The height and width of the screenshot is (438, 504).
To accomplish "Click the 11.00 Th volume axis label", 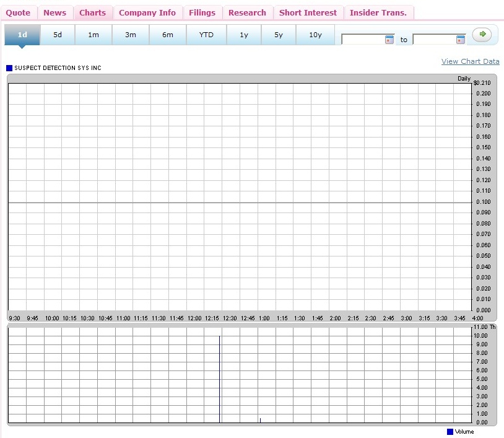I will (485, 327).
